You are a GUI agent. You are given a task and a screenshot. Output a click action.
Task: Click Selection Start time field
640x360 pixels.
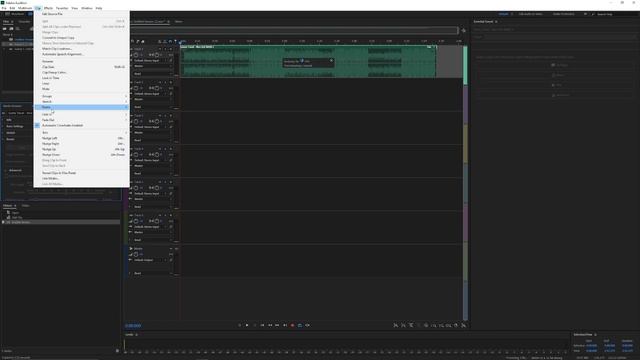pos(591,345)
